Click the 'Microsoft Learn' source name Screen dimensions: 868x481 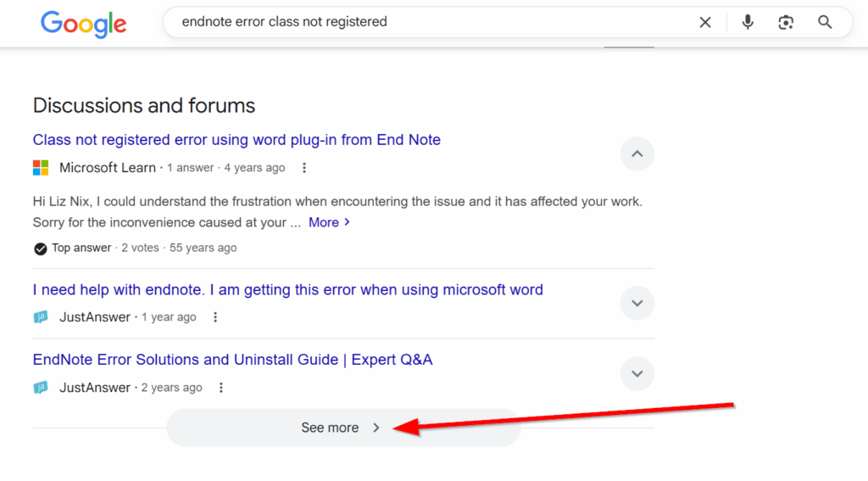108,168
